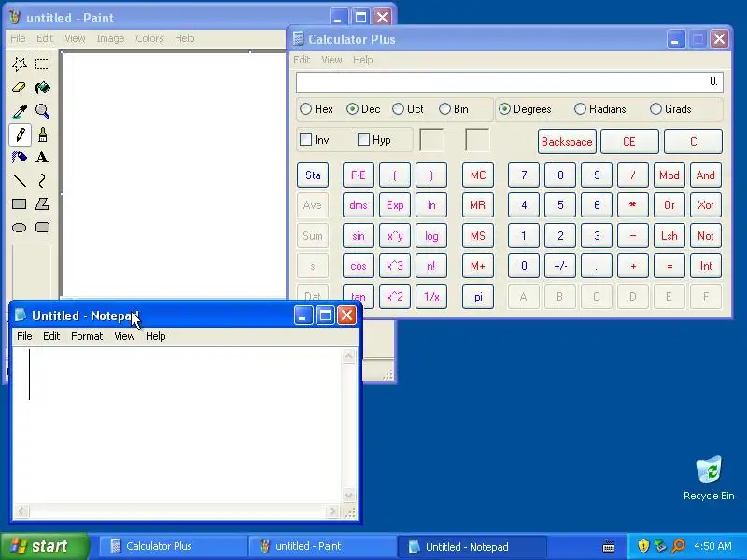
Task: Open the Image menu in Paint
Action: 110,38
